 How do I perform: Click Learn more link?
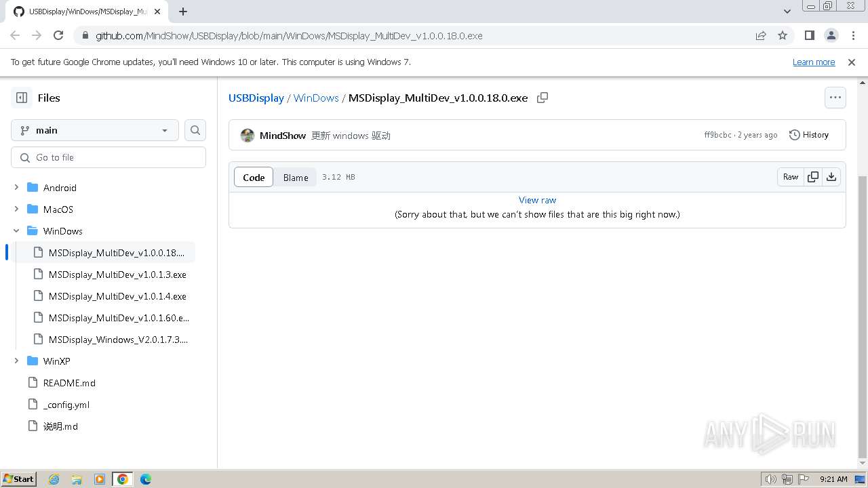click(x=814, y=62)
